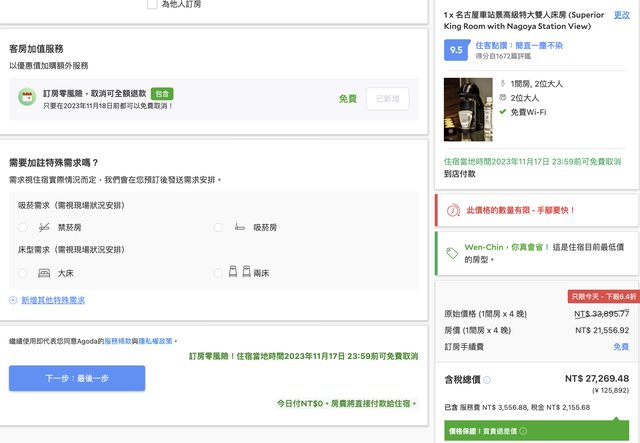Click the 已新增 button

(x=387, y=99)
